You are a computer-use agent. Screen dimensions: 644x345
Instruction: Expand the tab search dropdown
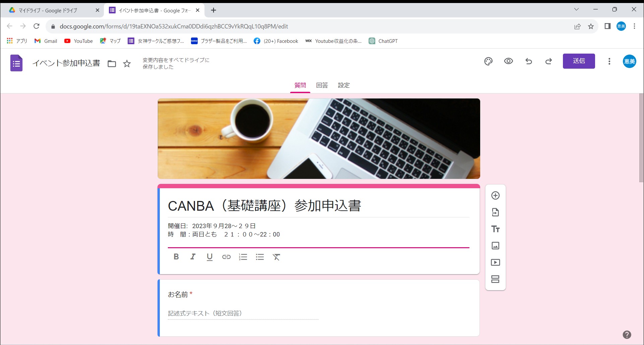coord(576,9)
